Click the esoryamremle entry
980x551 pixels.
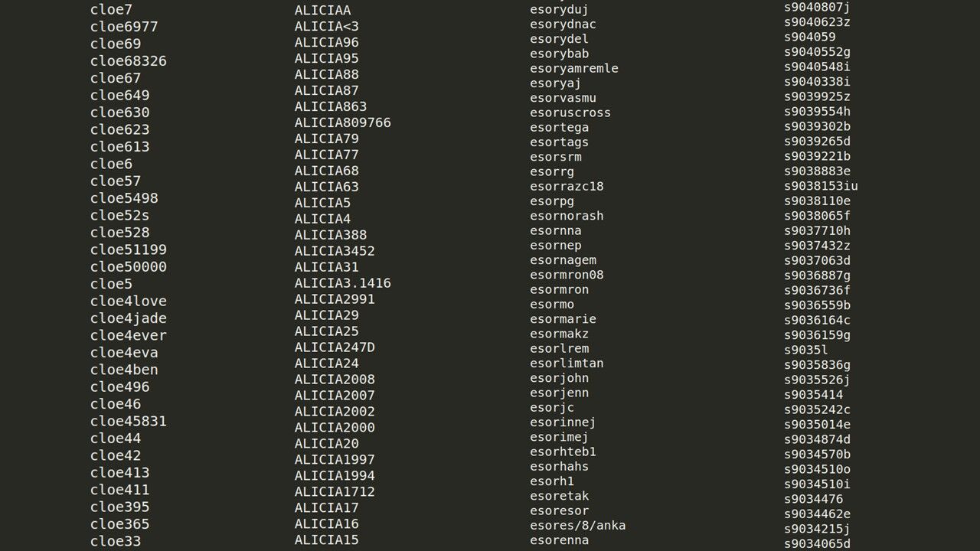574,68
